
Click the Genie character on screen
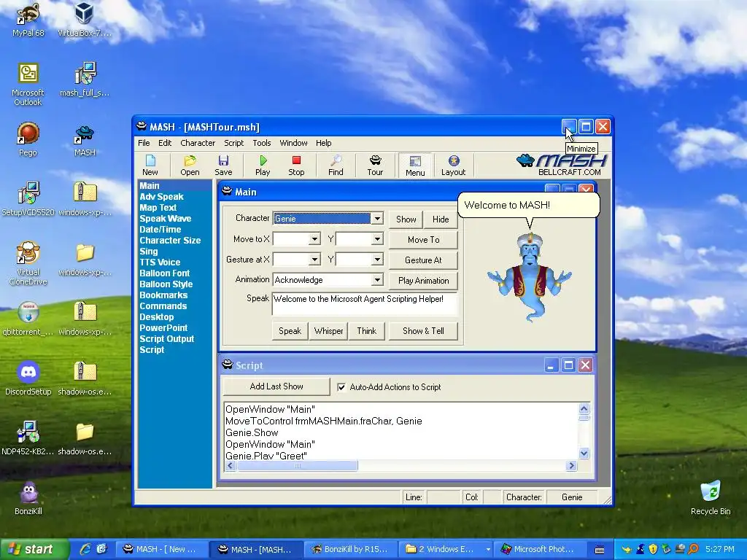tap(529, 277)
